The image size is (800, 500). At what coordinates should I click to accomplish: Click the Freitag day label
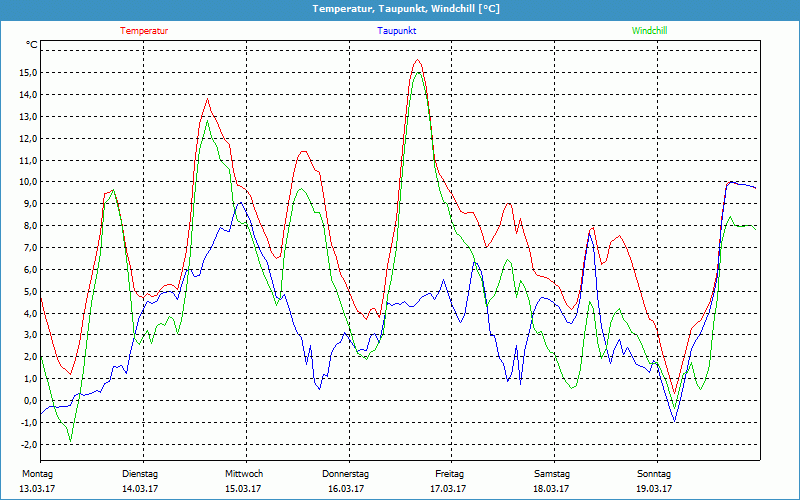pos(449,474)
